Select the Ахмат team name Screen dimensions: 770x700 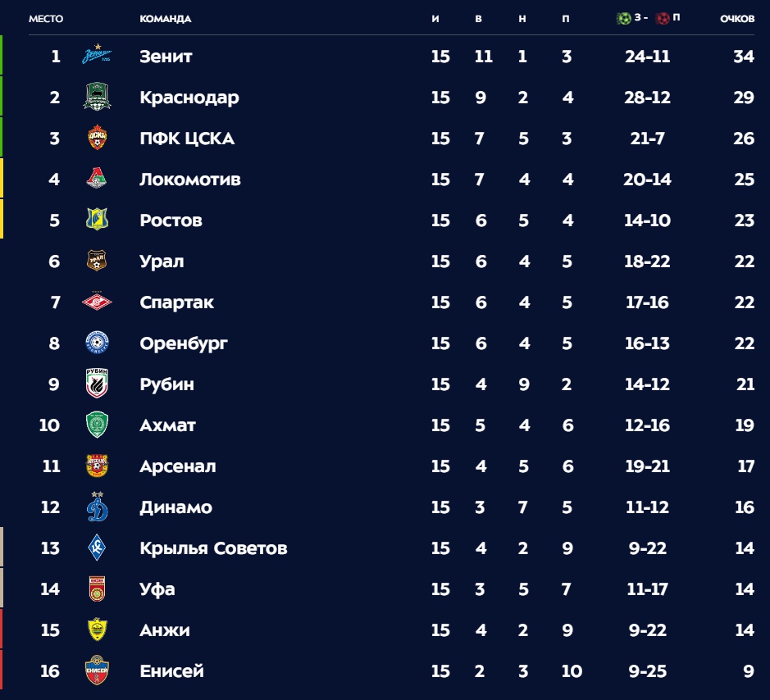point(167,425)
